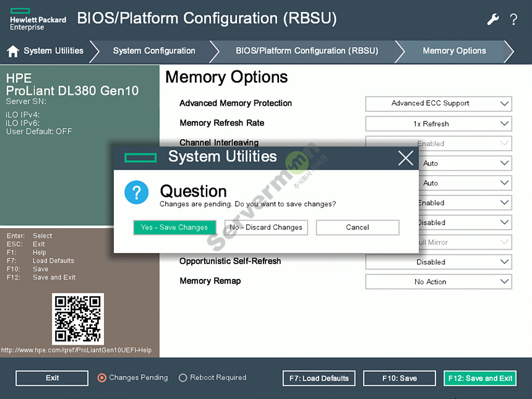Click the Memory Remap label
Image resolution: width=532 pixels, height=399 pixels.
point(210,281)
